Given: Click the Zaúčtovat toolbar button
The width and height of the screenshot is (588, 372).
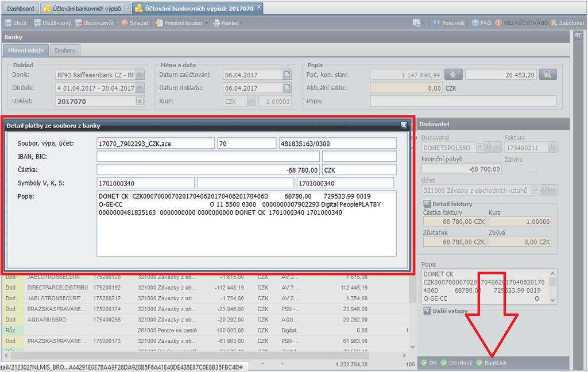Looking at the screenshot, I should [x=567, y=23].
